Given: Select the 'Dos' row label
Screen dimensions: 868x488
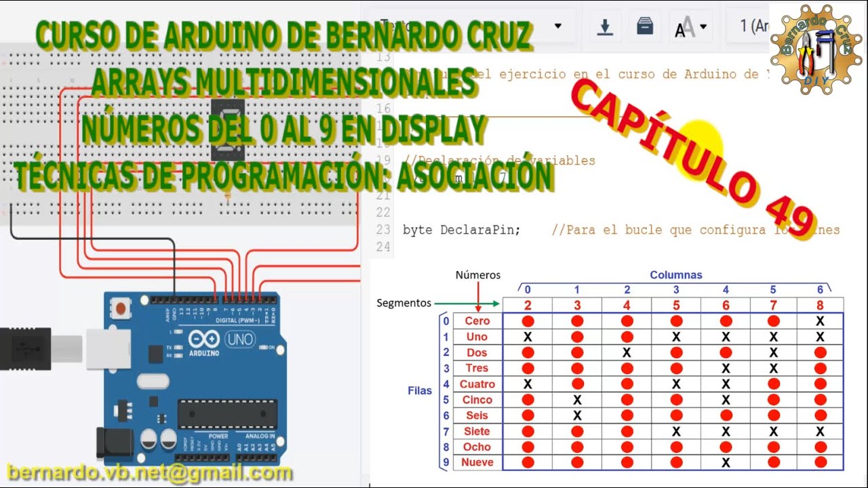Looking at the screenshot, I should (x=477, y=352).
